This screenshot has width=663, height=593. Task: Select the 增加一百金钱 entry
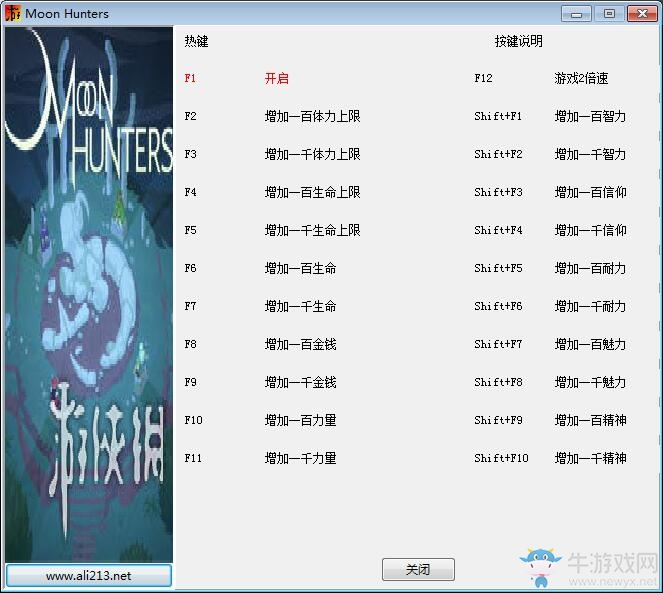point(301,344)
